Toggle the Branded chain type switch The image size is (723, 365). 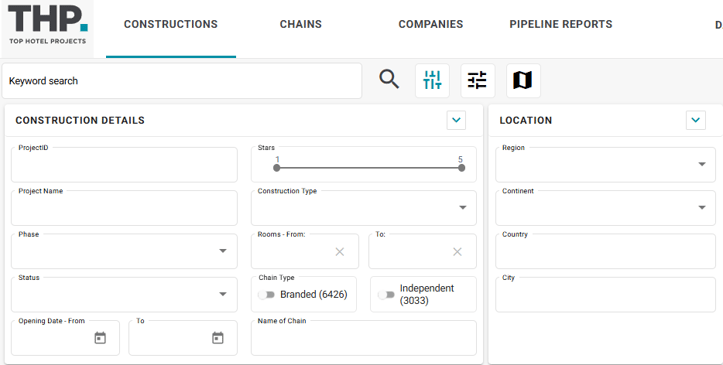267,294
